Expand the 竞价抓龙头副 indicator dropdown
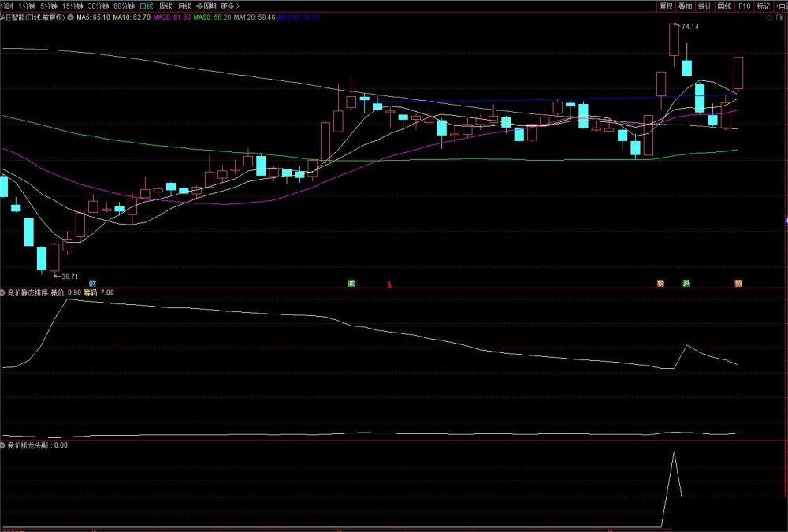The height and width of the screenshot is (532, 788). tap(2, 445)
